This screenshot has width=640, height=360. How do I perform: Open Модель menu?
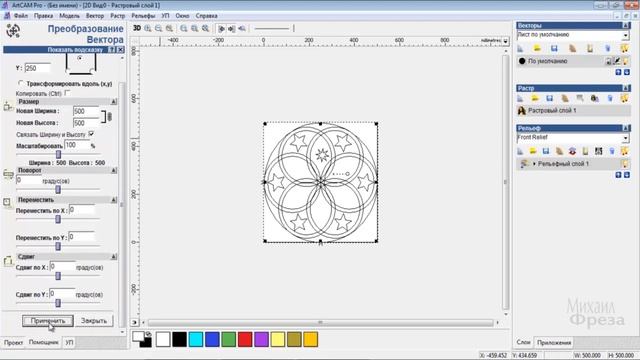tap(69, 16)
